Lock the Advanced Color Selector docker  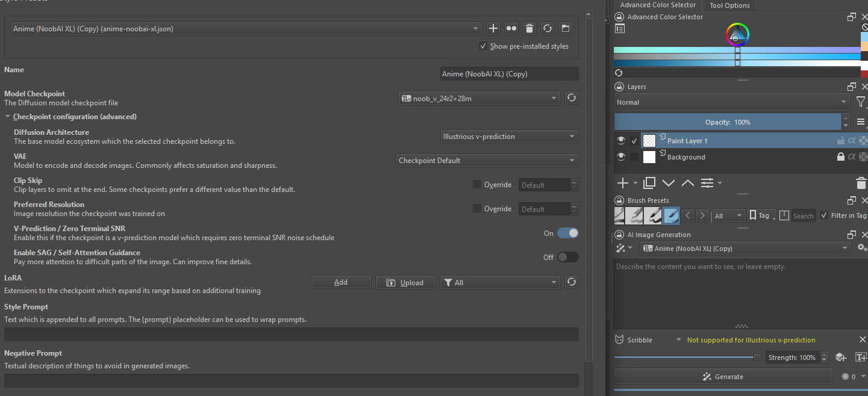[619, 17]
